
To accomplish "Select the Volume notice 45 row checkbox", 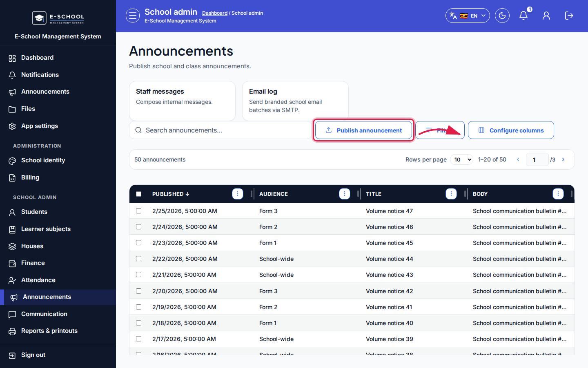I will 138,242.
